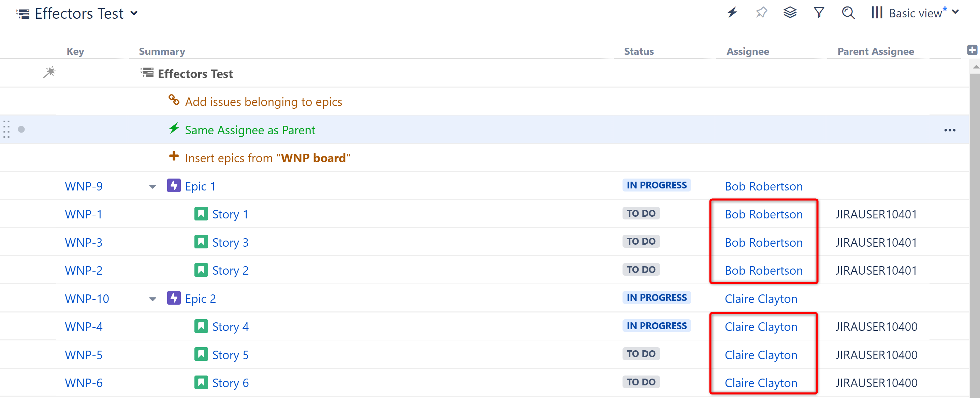Collapse Epic 2 with its triangle
Image resolution: width=980 pixels, height=398 pixels.
[152, 298]
